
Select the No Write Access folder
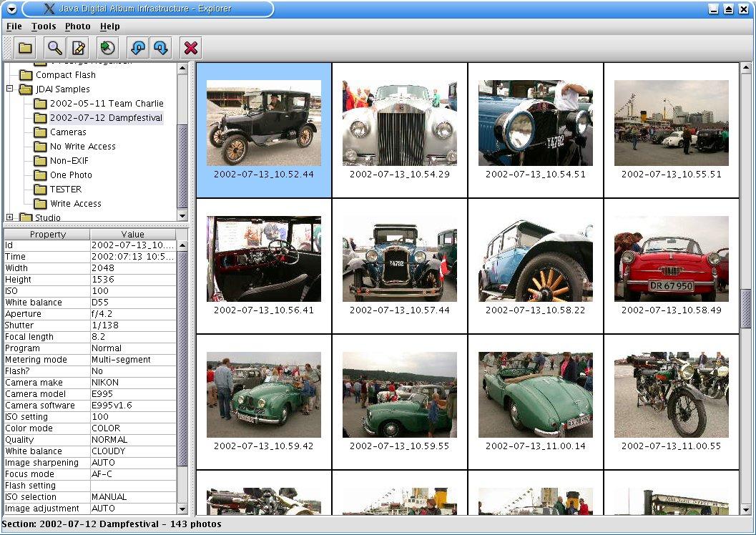(x=82, y=147)
